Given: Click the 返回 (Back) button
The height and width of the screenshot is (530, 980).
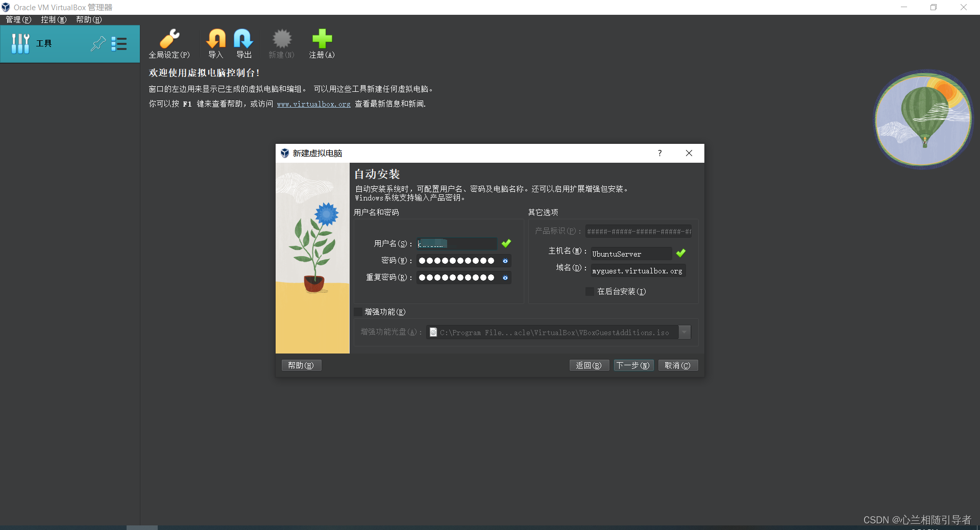Looking at the screenshot, I should click(x=589, y=365).
